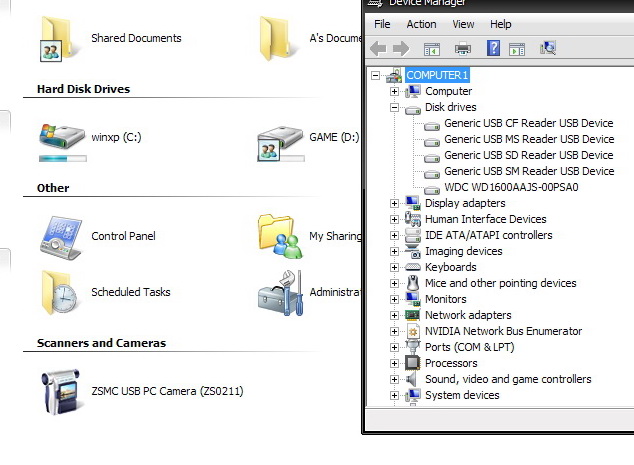Click the speaker icon for Sound controllers

[x=411, y=379]
